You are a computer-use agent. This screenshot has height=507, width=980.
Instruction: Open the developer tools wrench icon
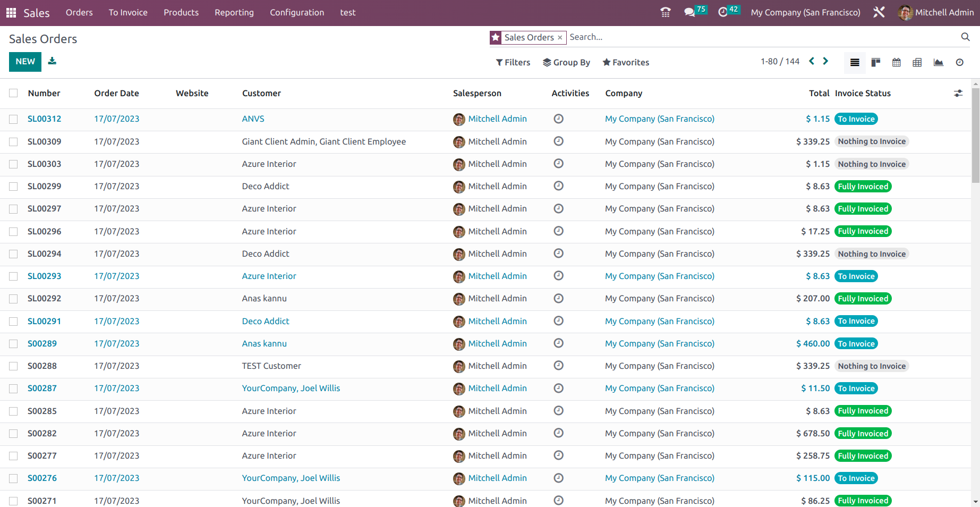(879, 12)
